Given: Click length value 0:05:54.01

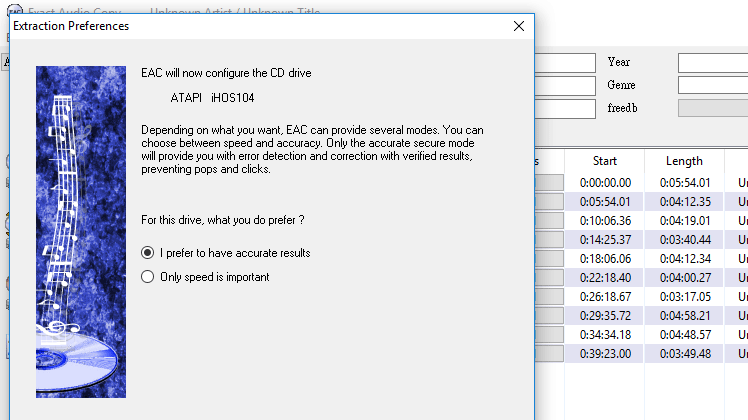Looking at the screenshot, I should (x=685, y=183).
